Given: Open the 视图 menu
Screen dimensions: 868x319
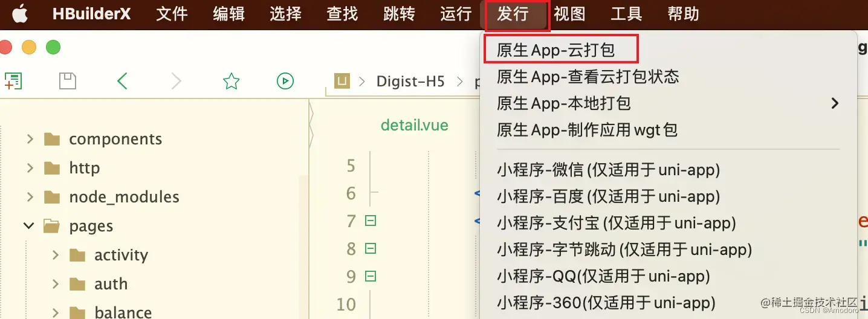Looking at the screenshot, I should 569,14.
